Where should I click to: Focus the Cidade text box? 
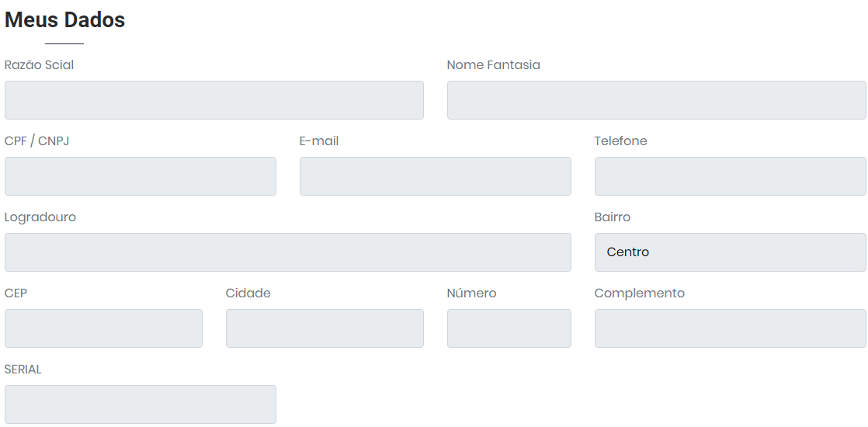325,328
